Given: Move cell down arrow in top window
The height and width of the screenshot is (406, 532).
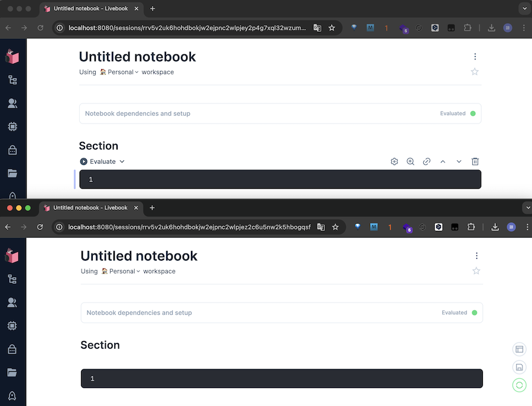Looking at the screenshot, I should [x=459, y=161].
